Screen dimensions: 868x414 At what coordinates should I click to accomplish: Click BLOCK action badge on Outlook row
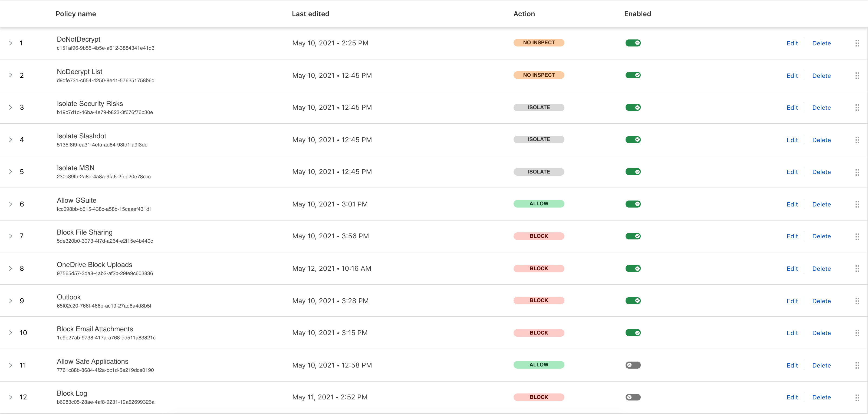pyautogui.click(x=538, y=301)
